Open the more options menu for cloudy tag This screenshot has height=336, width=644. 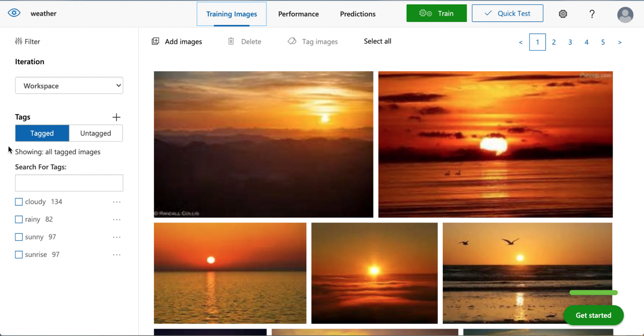tap(117, 202)
